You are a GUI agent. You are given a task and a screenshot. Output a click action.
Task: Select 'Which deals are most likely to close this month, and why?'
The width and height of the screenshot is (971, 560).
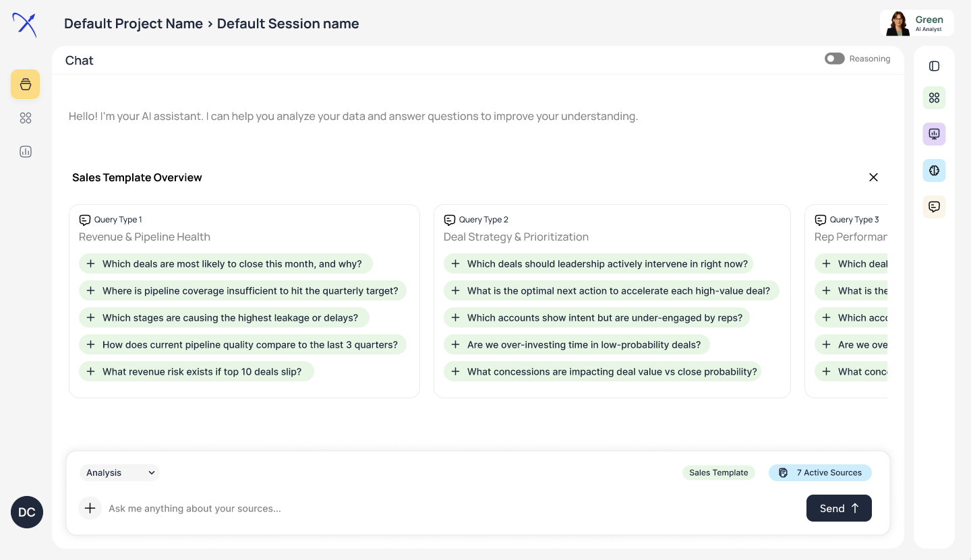pos(226,263)
